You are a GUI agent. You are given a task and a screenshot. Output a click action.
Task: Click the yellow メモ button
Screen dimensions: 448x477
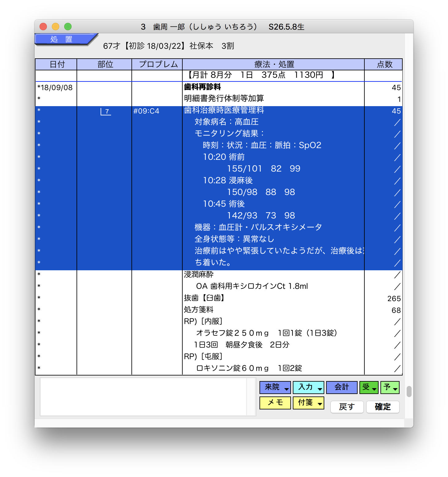[275, 403]
